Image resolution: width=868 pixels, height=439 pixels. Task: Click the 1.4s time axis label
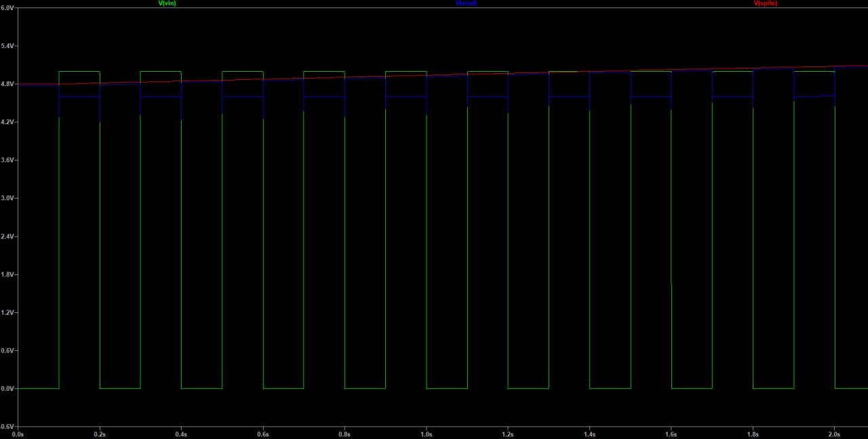tap(590, 434)
